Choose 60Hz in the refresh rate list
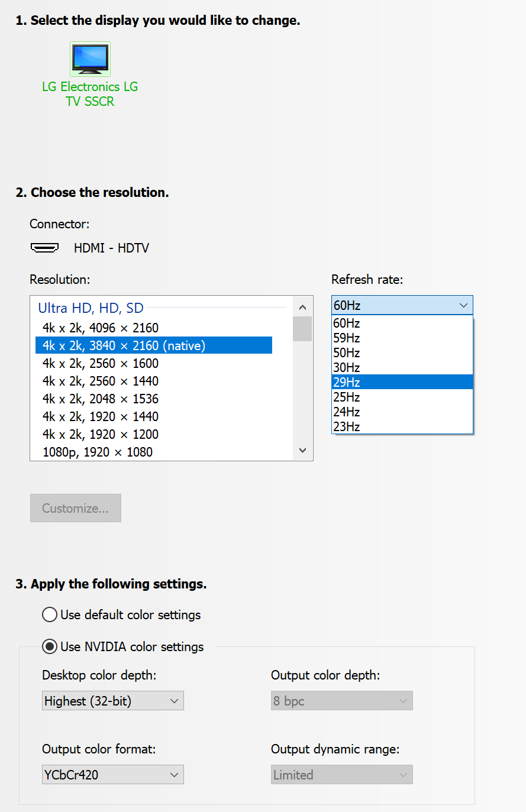526x812 pixels. [x=402, y=323]
